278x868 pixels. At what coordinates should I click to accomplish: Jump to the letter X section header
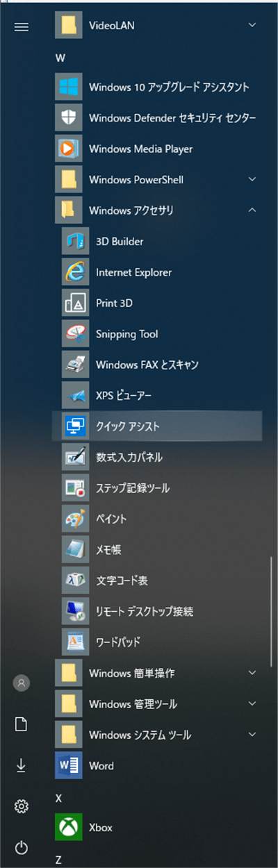tap(59, 798)
